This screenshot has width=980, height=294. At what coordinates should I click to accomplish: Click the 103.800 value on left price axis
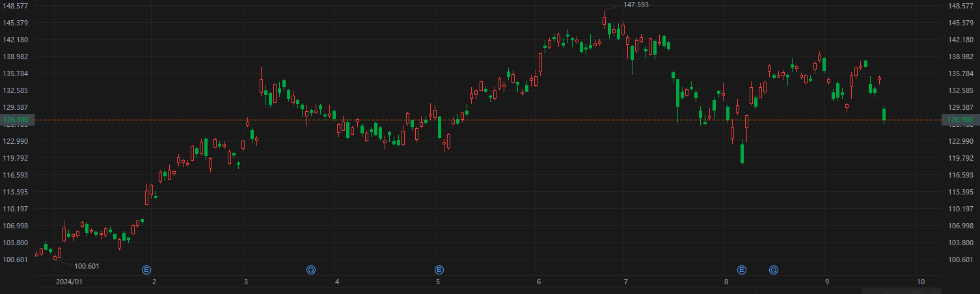click(17, 243)
